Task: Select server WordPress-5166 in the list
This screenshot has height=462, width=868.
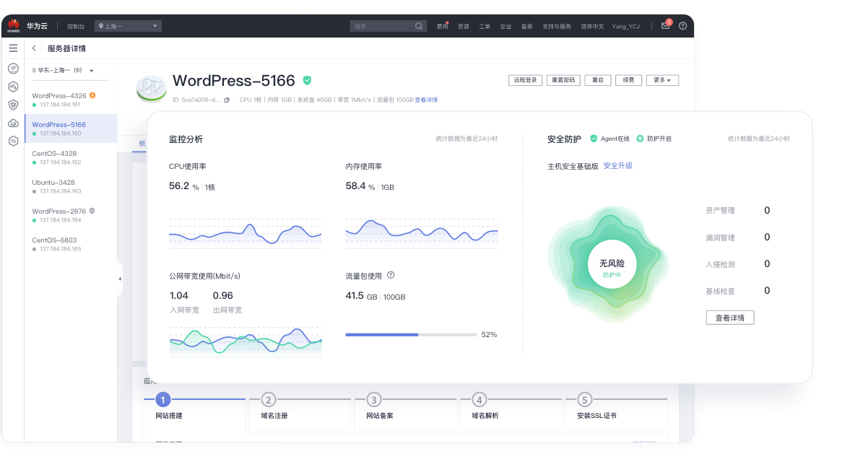Action: (x=71, y=128)
